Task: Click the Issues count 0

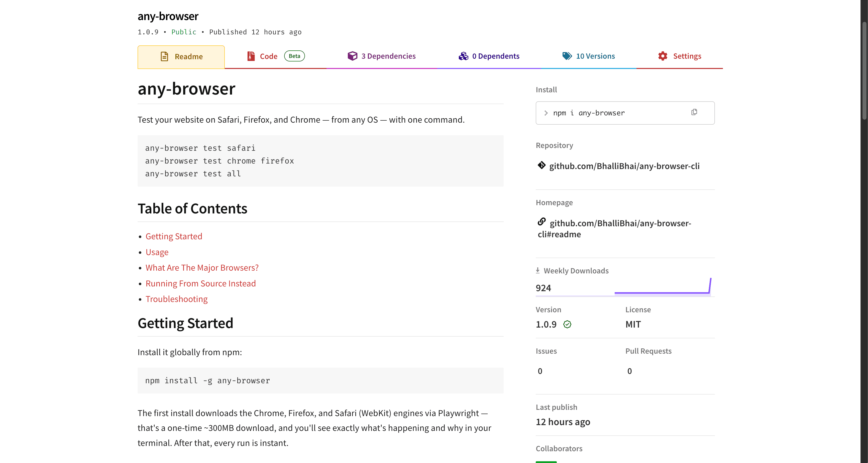Action: [540, 371]
